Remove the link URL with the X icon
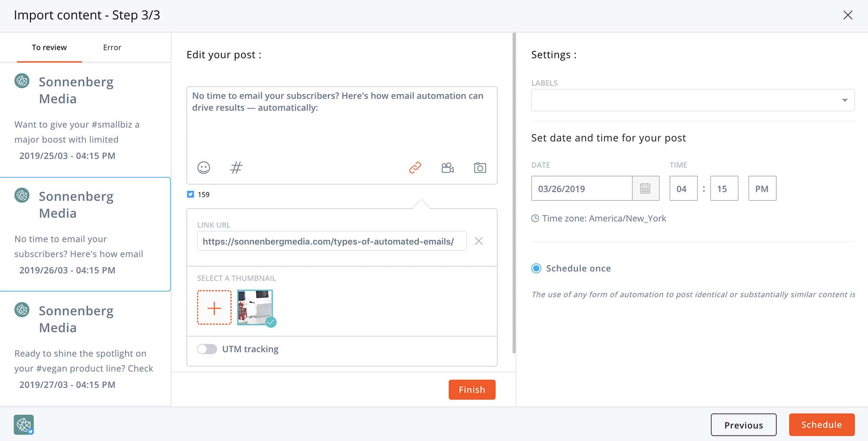The image size is (868, 441). click(479, 241)
